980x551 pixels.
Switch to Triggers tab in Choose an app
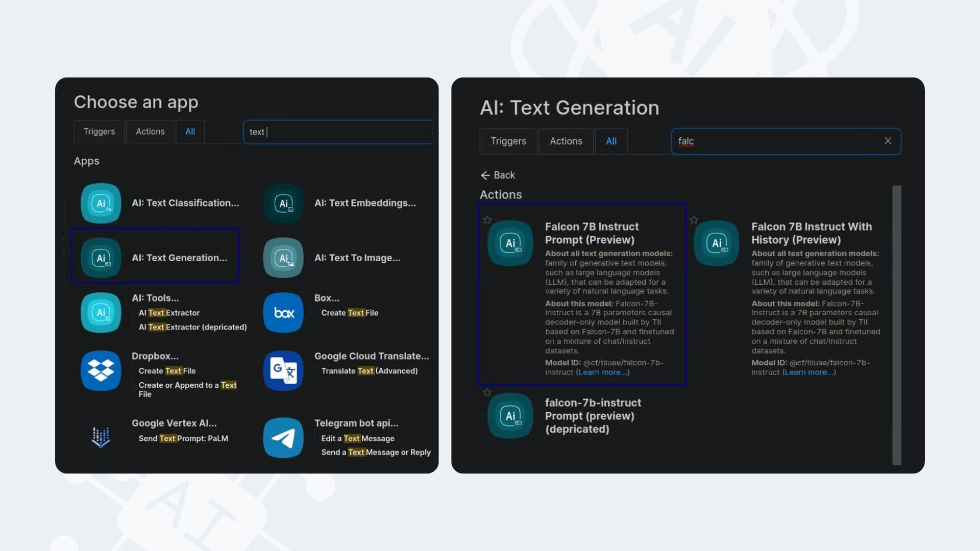(x=99, y=132)
